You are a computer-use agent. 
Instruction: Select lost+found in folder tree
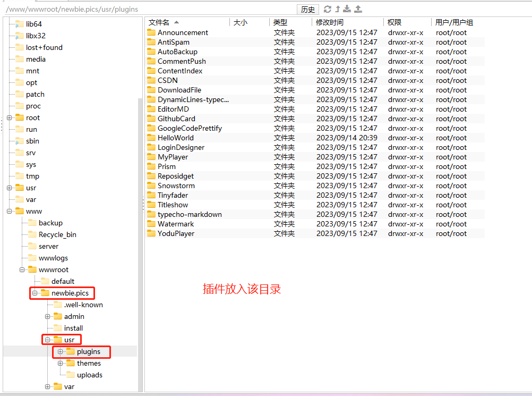[44, 47]
